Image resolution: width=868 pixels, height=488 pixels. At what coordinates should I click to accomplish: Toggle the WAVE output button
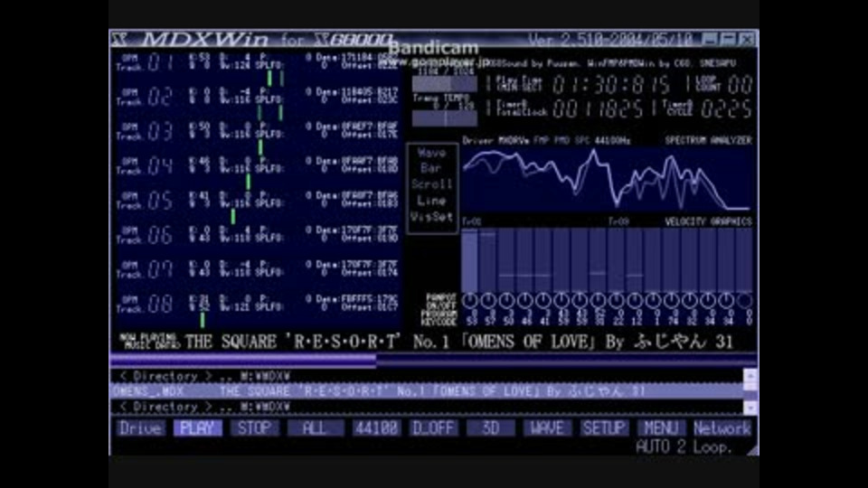tap(547, 427)
